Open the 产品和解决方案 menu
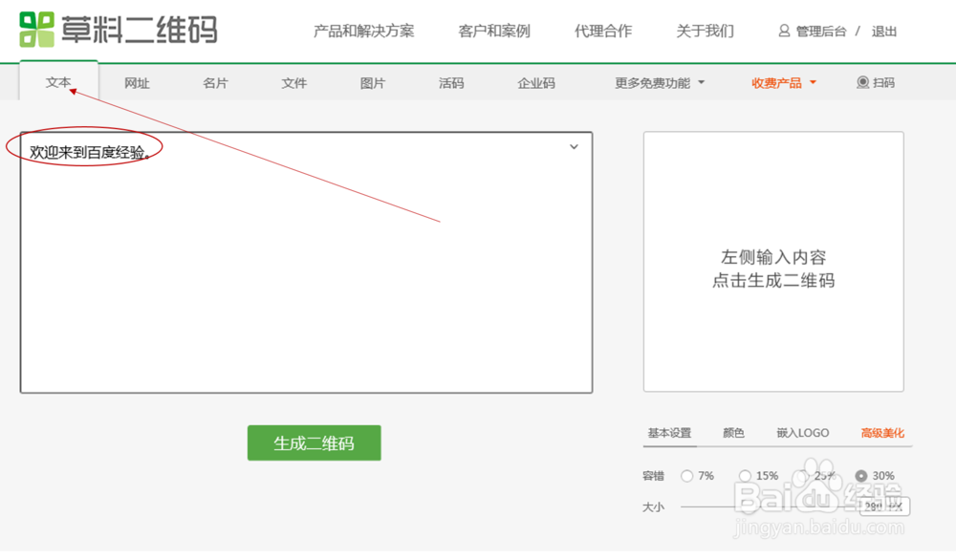Screen dimensions: 956x560 pyautogui.click(x=364, y=30)
